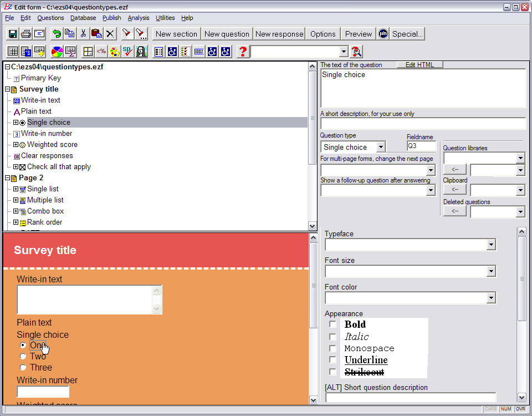Open the Questions menu
This screenshot has width=532, height=416.
click(x=50, y=18)
